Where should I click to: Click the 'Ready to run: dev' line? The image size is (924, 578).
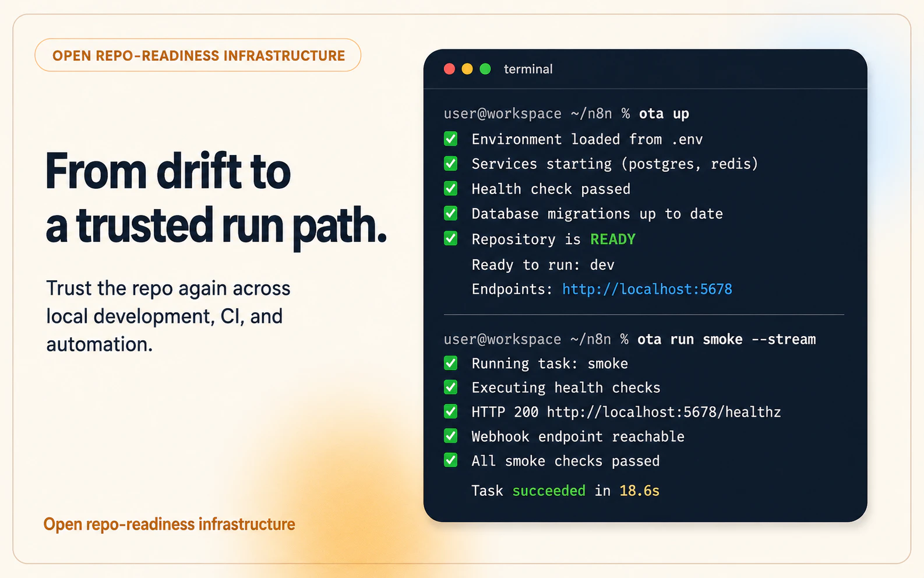point(543,265)
